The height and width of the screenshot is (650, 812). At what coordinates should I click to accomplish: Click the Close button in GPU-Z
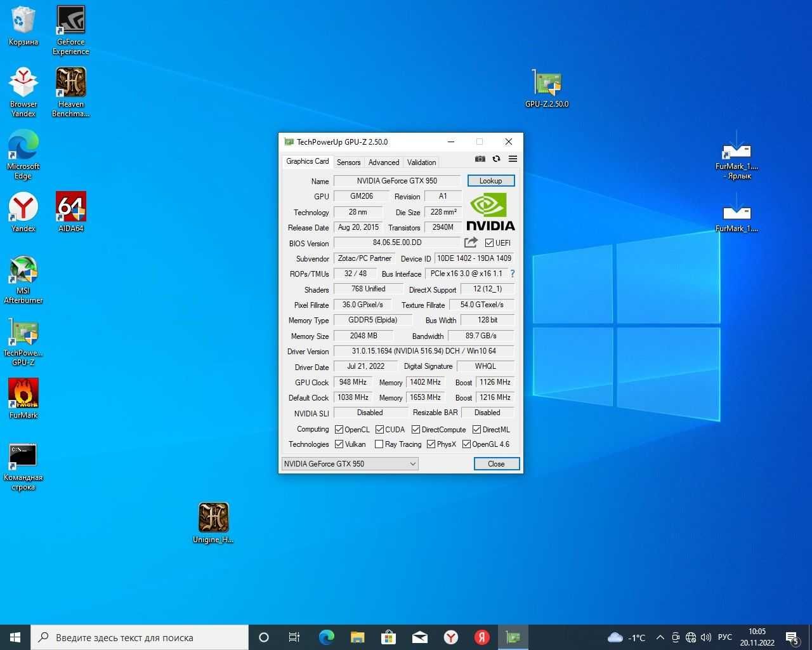pyautogui.click(x=497, y=464)
